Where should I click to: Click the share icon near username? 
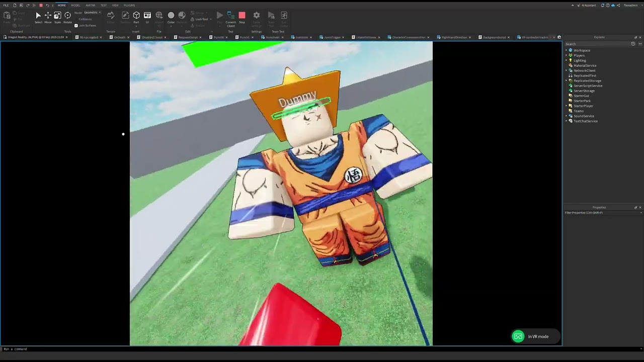[618, 5]
